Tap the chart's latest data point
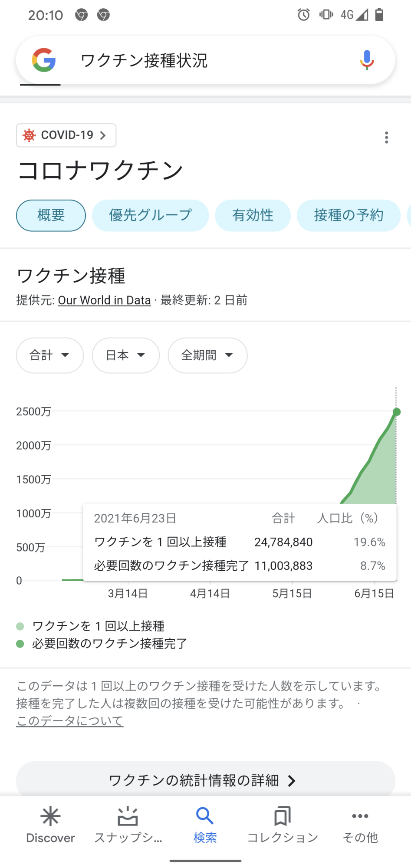 [x=396, y=412]
